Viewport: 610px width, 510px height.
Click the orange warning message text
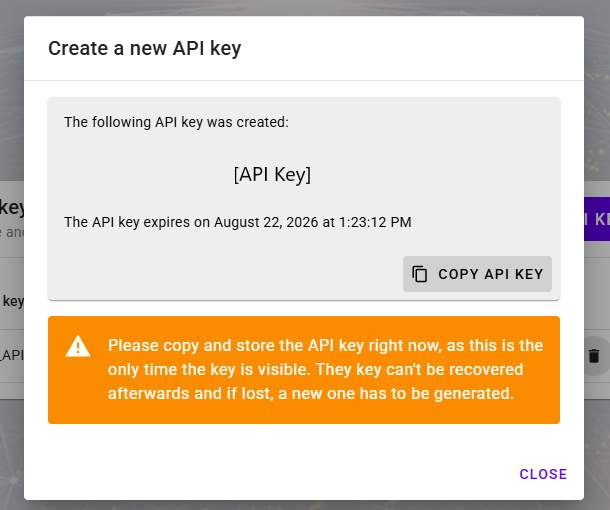tap(325, 369)
